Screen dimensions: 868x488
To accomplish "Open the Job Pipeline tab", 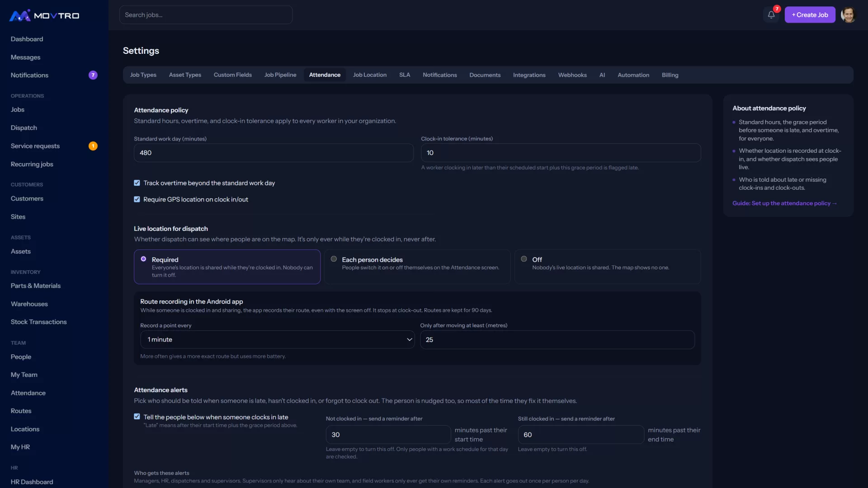I will click(280, 75).
